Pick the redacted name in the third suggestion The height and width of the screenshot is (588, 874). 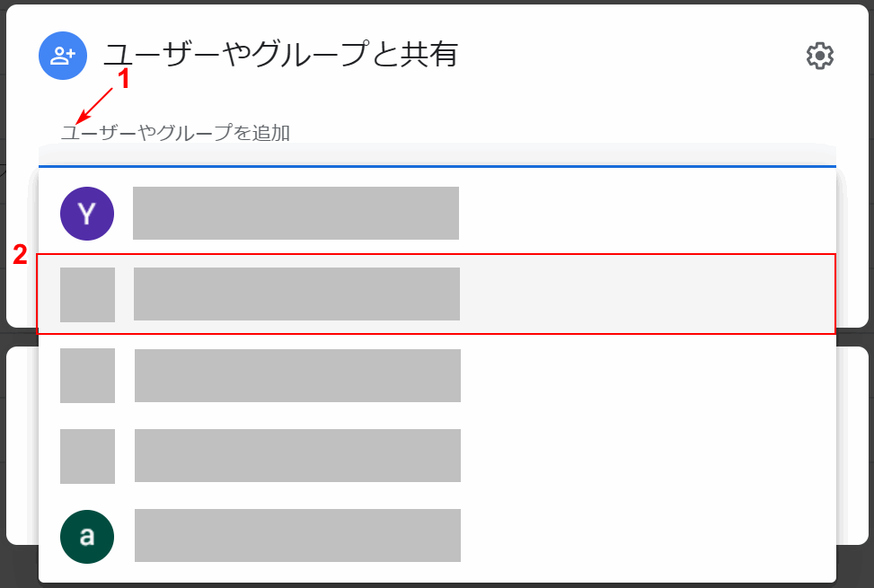[297, 375]
